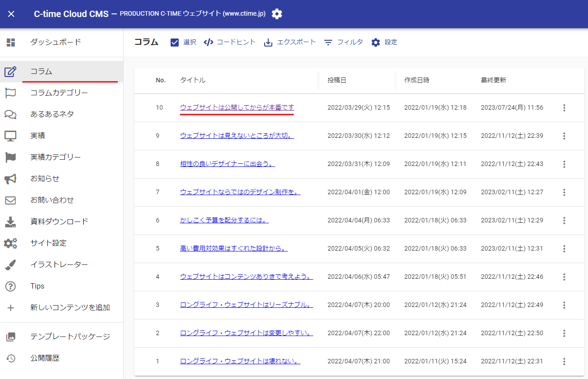Image resolution: width=588 pixels, height=379 pixels.
Task: Open article ウェブサイトならではのデザイン制作を。
Action: click(x=240, y=192)
